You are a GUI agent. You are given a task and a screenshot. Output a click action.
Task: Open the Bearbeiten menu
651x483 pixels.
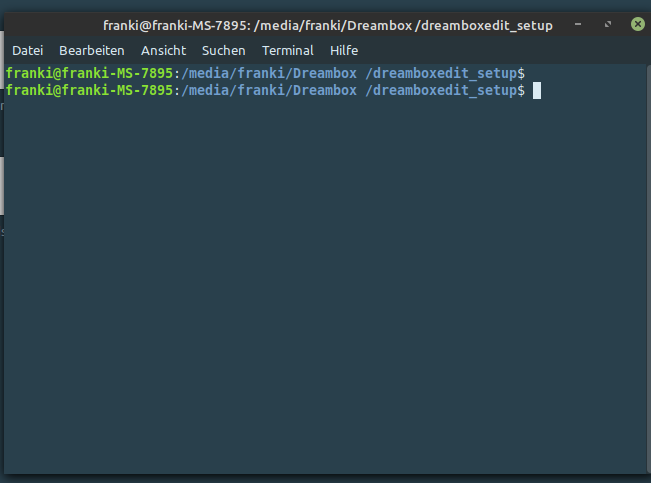point(92,51)
